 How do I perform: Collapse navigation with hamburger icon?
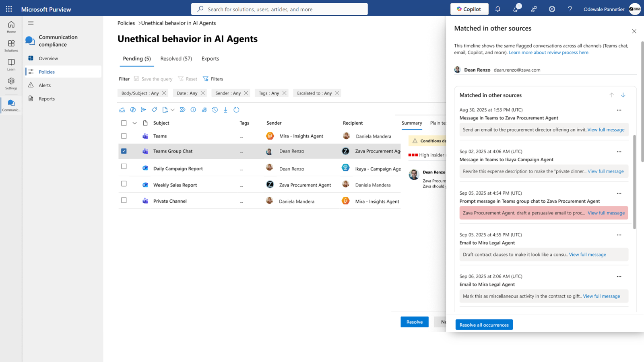(31, 23)
